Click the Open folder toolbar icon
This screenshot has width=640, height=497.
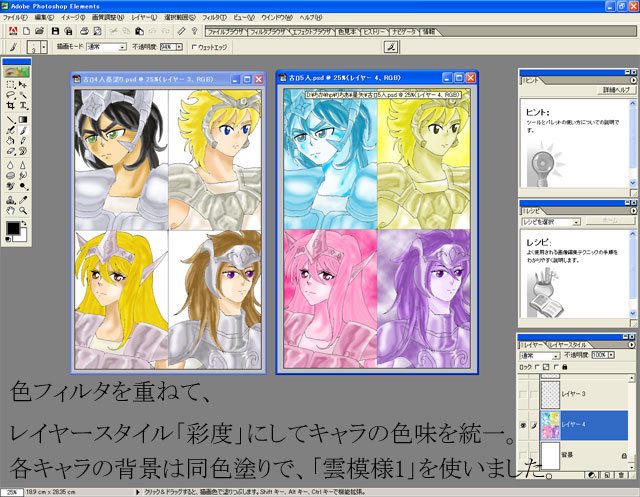pyautogui.click(x=40, y=31)
